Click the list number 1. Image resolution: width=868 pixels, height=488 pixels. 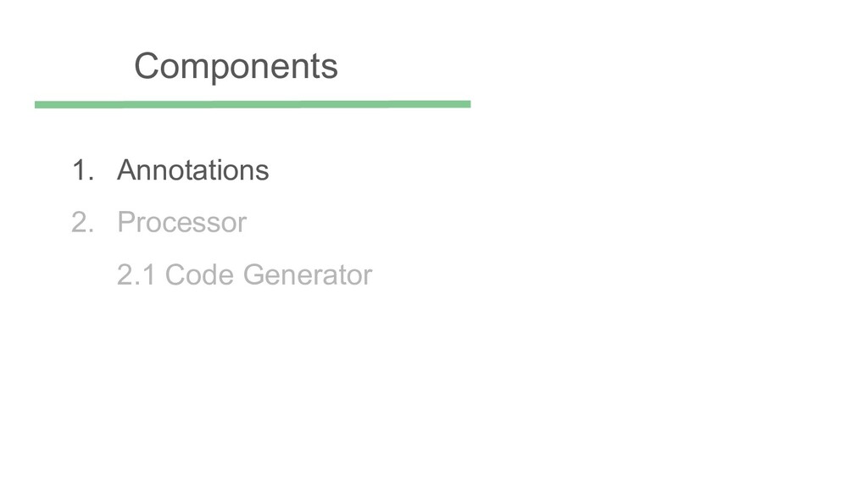point(79,169)
